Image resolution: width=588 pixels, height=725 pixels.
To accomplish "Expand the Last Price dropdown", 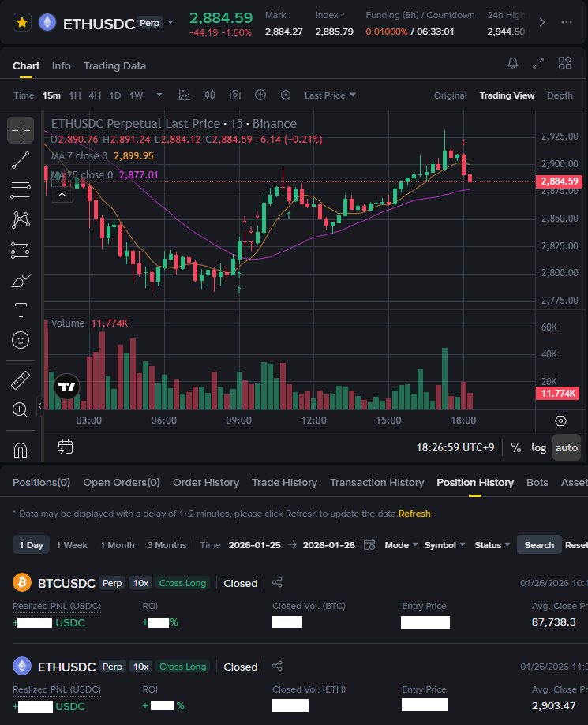I will pyautogui.click(x=330, y=95).
